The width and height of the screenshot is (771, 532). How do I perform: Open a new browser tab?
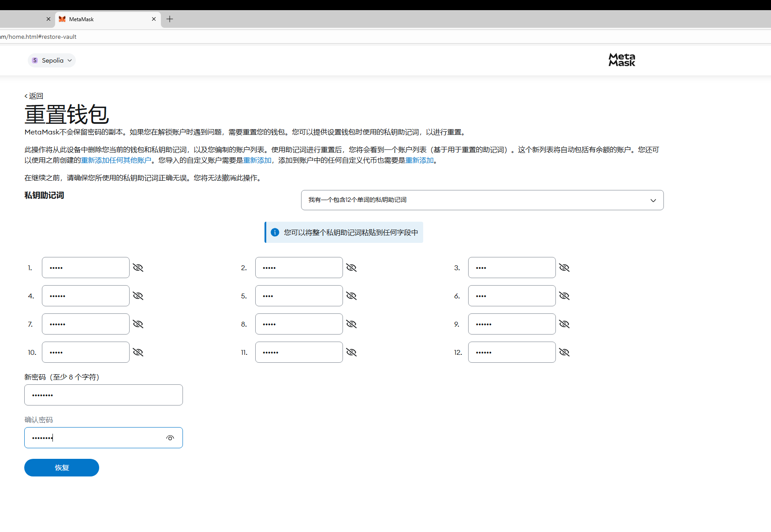[x=170, y=19]
